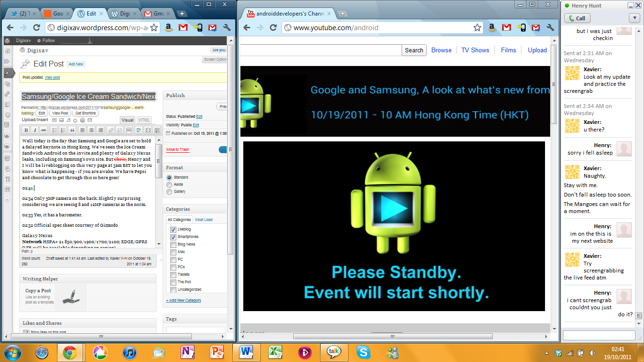Apply bold formatting in the post editor
Image resolution: width=644 pixels, height=362 pixels.
[26, 130]
